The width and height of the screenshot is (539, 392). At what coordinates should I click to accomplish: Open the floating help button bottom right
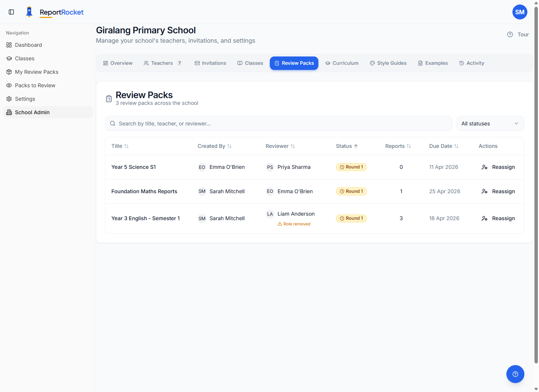(x=515, y=374)
